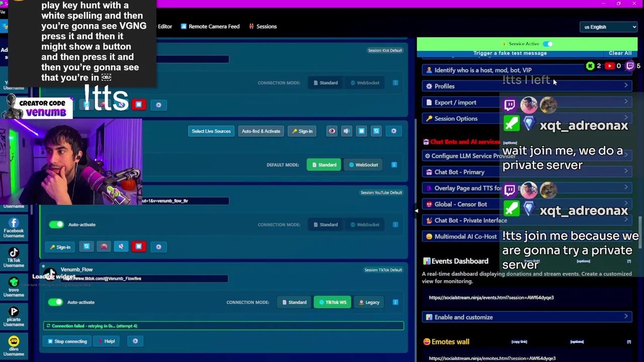The width and height of the screenshot is (644, 362).
Task: Expand Global - Censor Bot section
Action: 527,204
